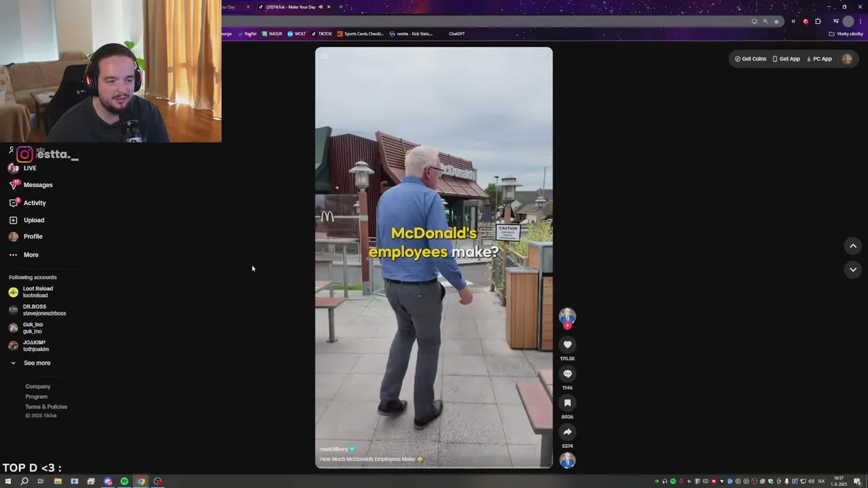The width and height of the screenshot is (868, 488).
Task: Expand Terms & Policies footer links
Action: (46, 407)
